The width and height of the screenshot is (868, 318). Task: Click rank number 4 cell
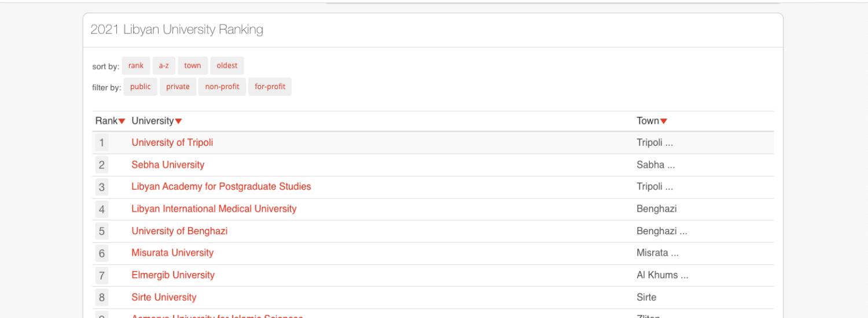101,209
